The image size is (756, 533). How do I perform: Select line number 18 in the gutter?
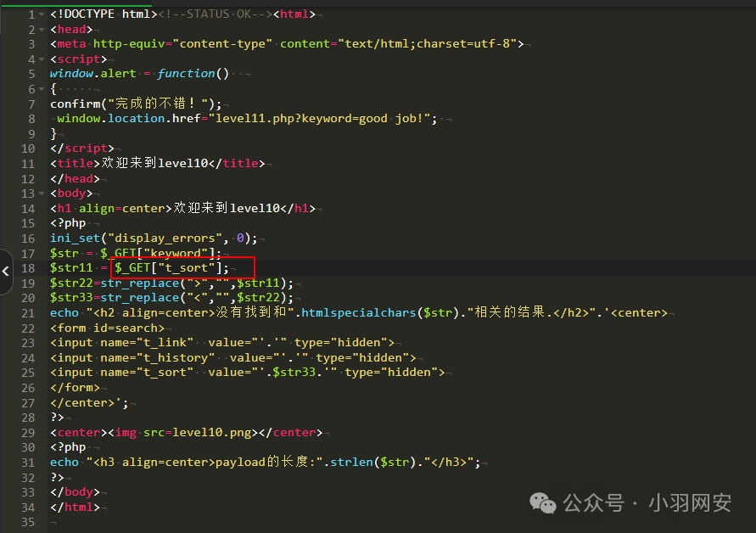(28, 268)
